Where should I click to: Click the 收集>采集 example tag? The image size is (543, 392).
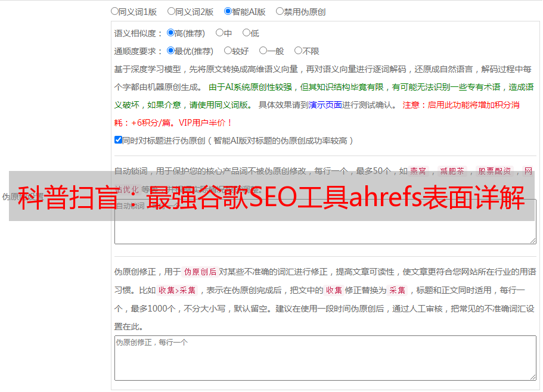click(x=177, y=290)
